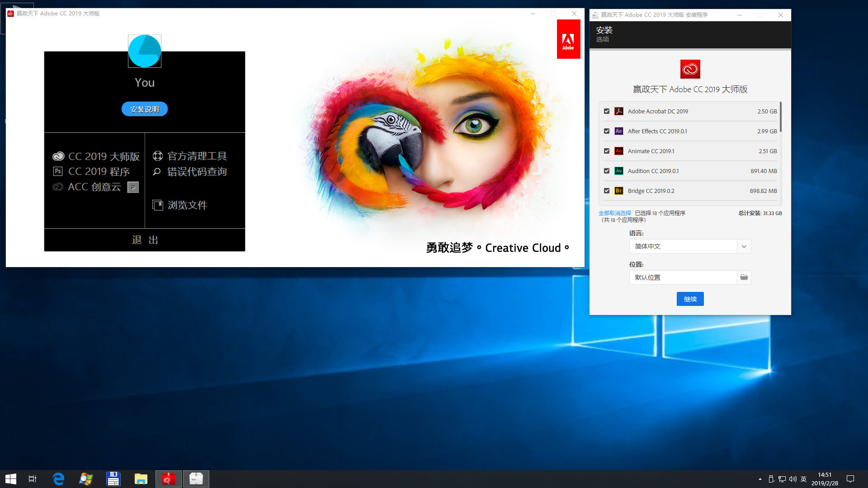This screenshot has width=868, height=488.
Task: Click the red Creative Cloud installer logo
Action: coord(690,69)
